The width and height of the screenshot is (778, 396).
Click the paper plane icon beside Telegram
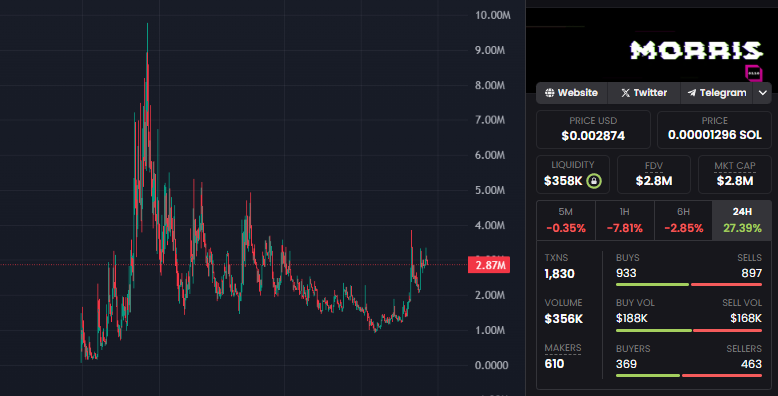coord(692,93)
